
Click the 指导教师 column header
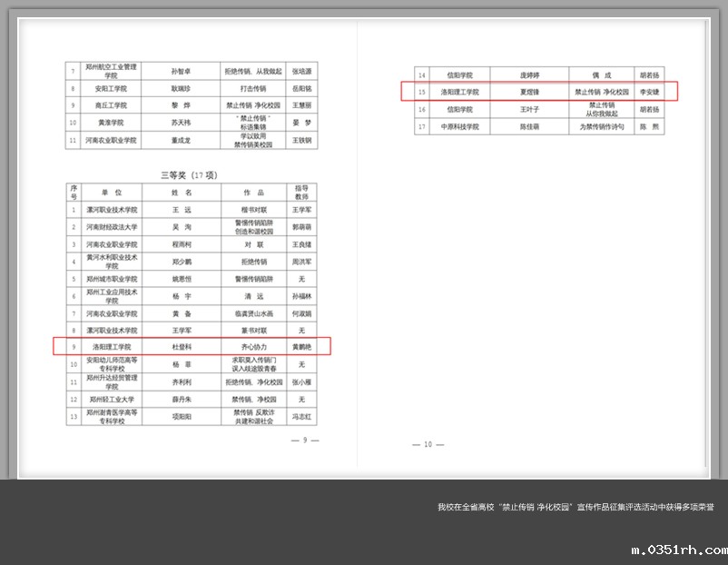pos(301,193)
